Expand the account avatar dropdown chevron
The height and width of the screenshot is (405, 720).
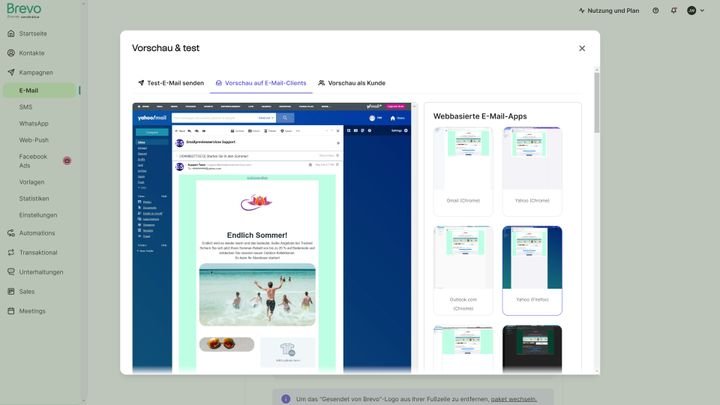(702, 11)
